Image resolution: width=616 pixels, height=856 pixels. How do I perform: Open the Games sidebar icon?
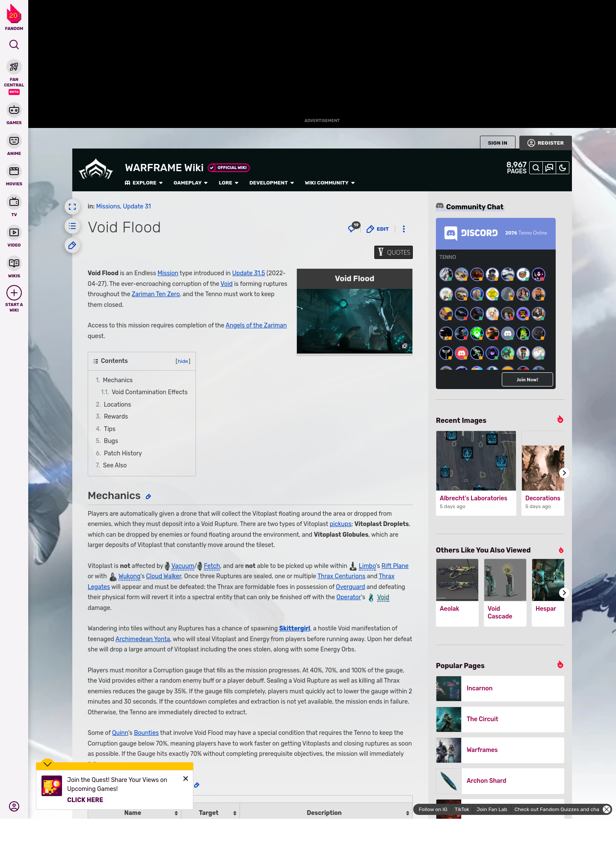coord(14,110)
